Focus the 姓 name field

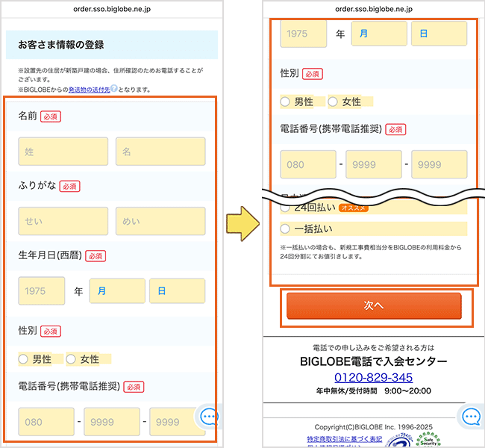(63, 152)
